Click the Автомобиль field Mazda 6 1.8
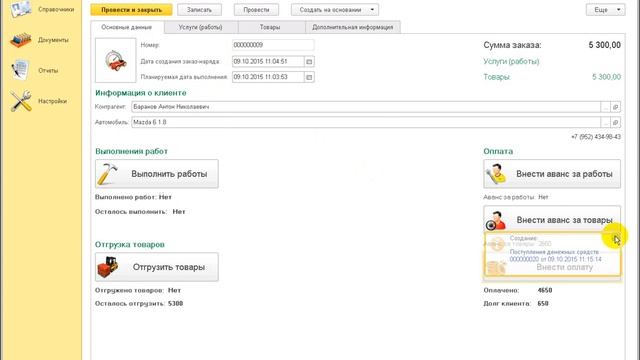The width and height of the screenshot is (640, 360). coord(366,122)
